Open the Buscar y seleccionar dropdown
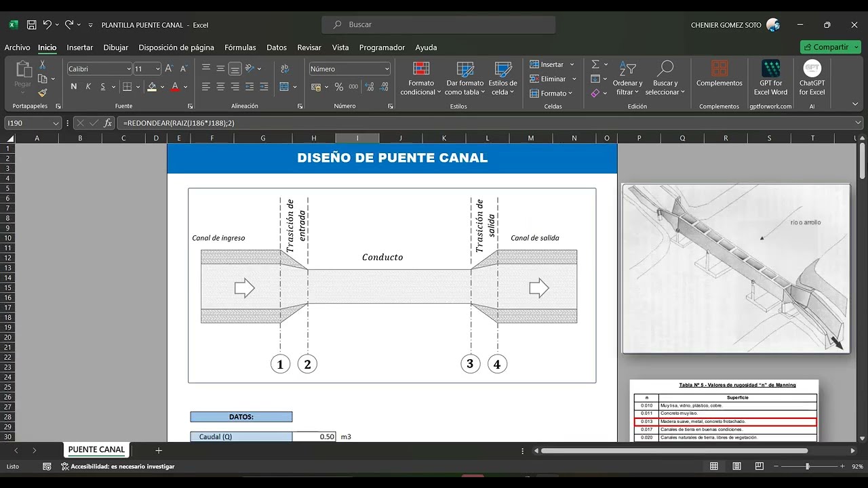868x488 pixels. (x=665, y=79)
